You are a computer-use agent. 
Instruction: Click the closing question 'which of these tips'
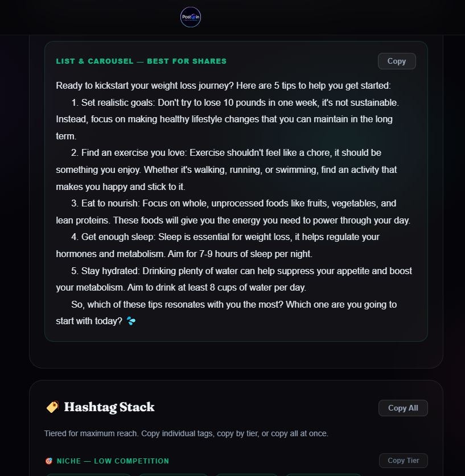(x=227, y=313)
